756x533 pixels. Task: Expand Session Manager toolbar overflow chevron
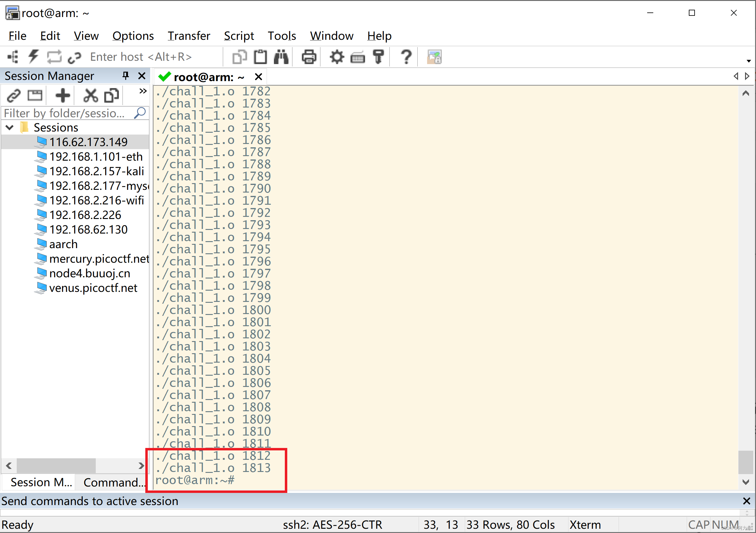click(x=143, y=91)
